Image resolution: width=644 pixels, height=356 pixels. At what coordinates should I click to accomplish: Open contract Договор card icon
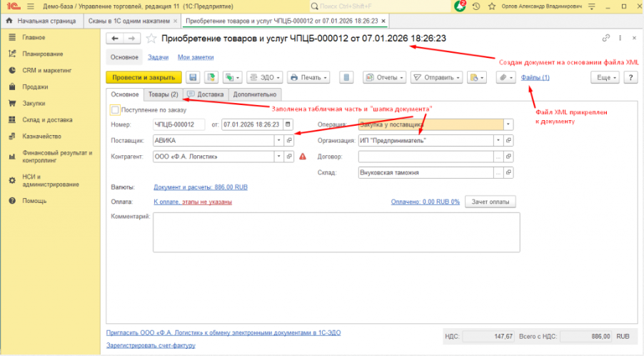click(x=508, y=157)
